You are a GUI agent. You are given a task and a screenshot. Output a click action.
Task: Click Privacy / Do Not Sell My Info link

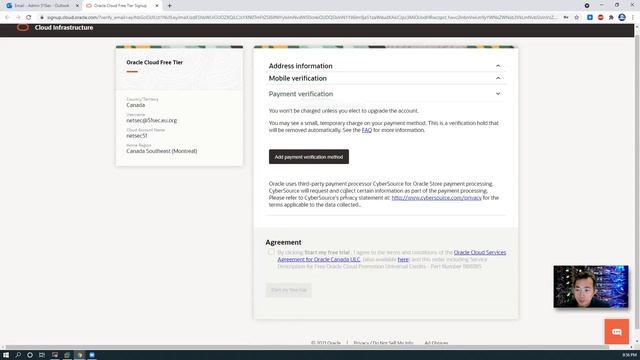[383, 343]
